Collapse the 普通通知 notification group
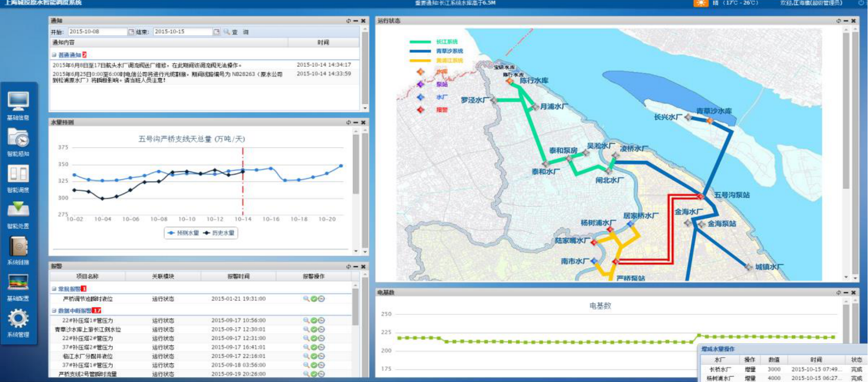Screen dimensions: 868x382 tap(54, 55)
